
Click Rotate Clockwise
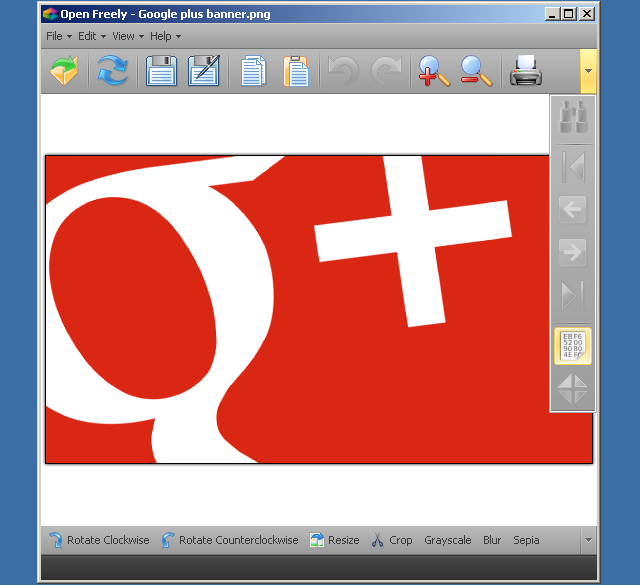[x=99, y=540]
